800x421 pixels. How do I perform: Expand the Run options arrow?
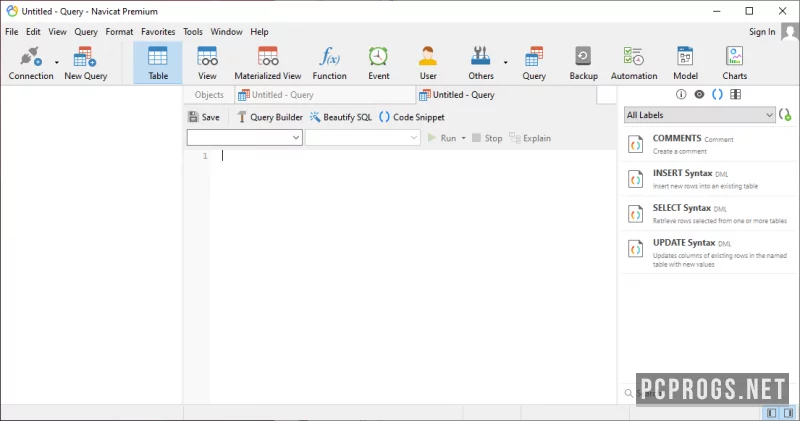(x=463, y=138)
